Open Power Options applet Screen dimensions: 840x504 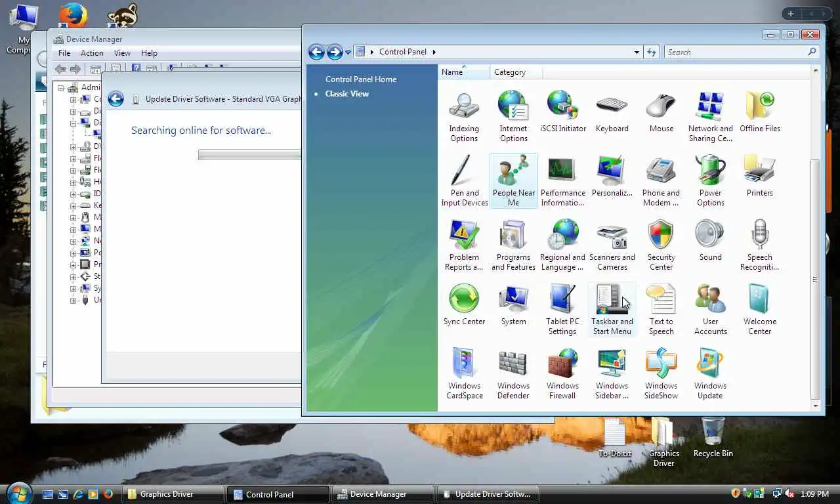[710, 181]
